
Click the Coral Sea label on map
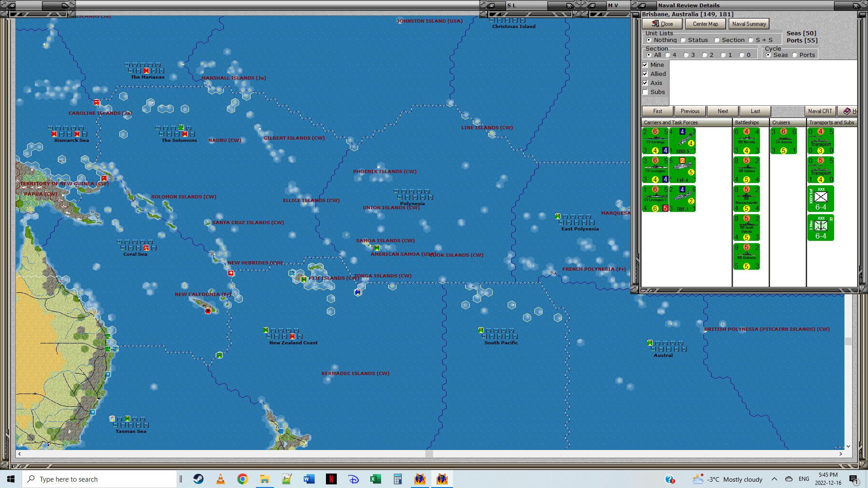pyautogui.click(x=135, y=254)
